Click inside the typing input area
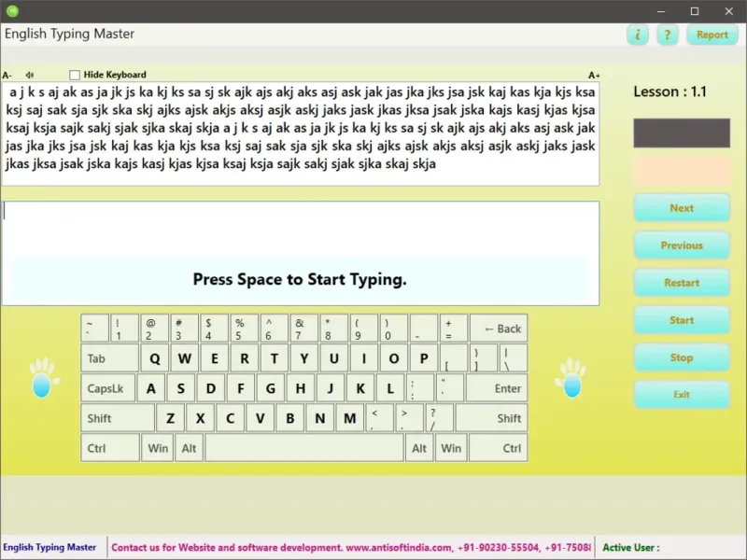The width and height of the screenshot is (747, 560). 299,229
